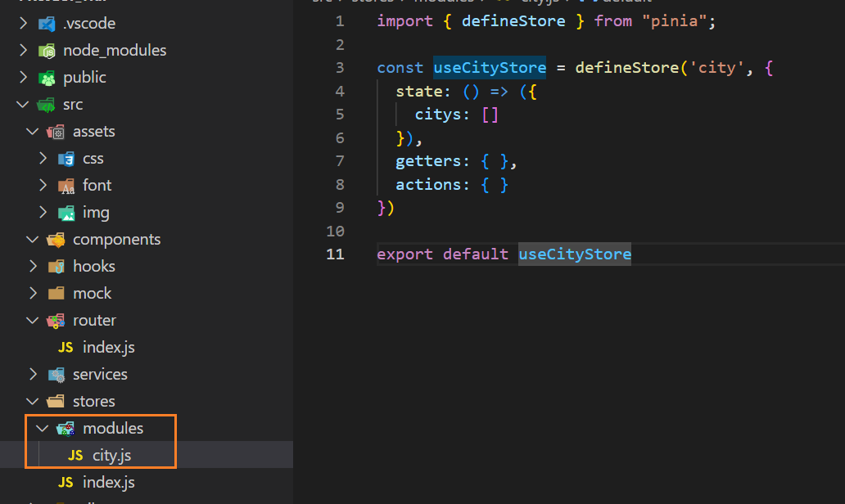Click the public folder icon
Screen dimensions: 845x504
click(47, 78)
